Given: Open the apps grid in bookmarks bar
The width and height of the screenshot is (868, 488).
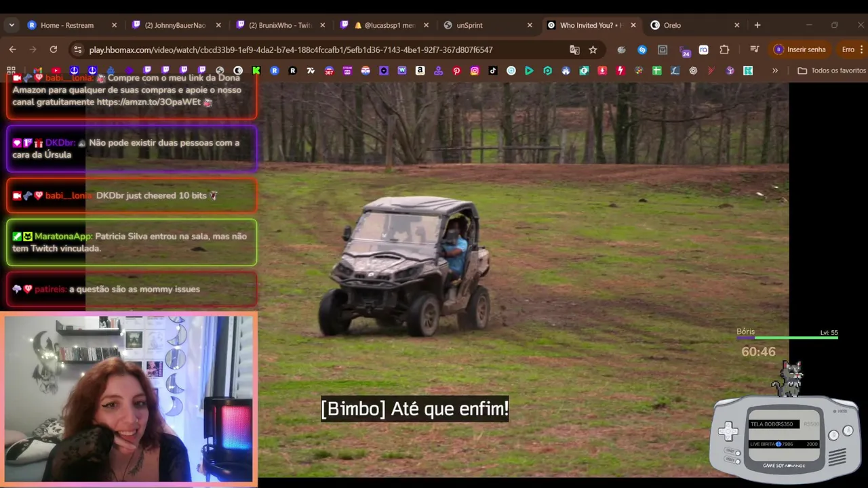Looking at the screenshot, I should coord(11,70).
